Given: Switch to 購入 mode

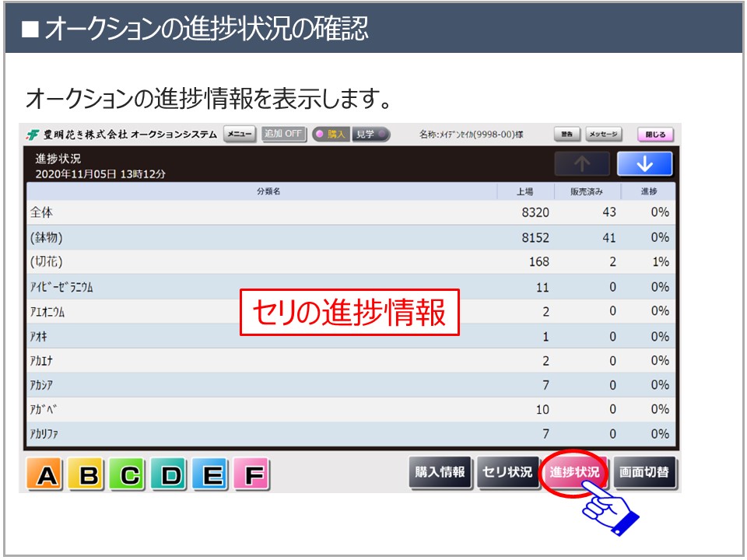Looking at the screenshot, I should coord(331,134).
